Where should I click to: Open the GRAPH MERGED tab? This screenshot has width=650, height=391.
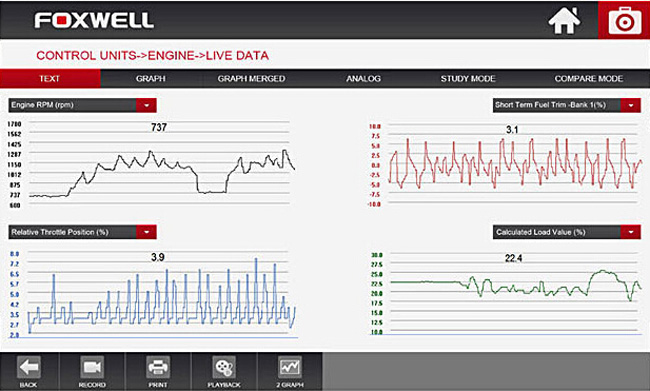(251, 78)
